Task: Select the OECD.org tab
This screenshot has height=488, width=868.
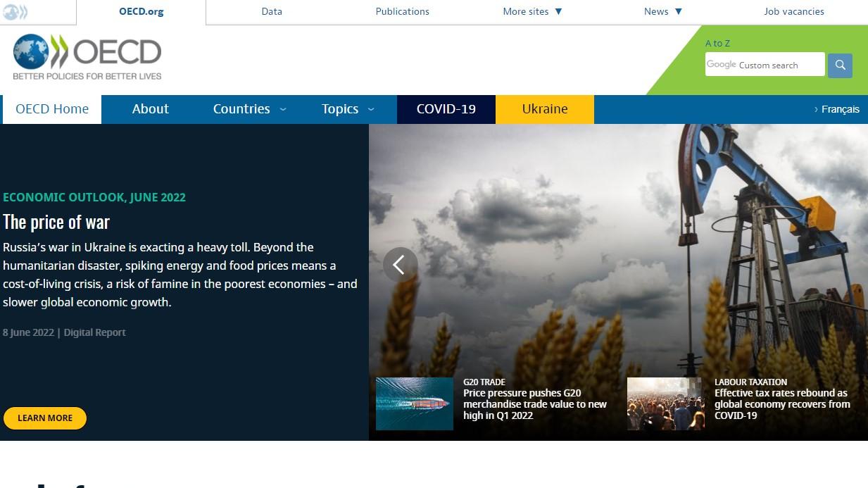Action: [x=141, y=11]
